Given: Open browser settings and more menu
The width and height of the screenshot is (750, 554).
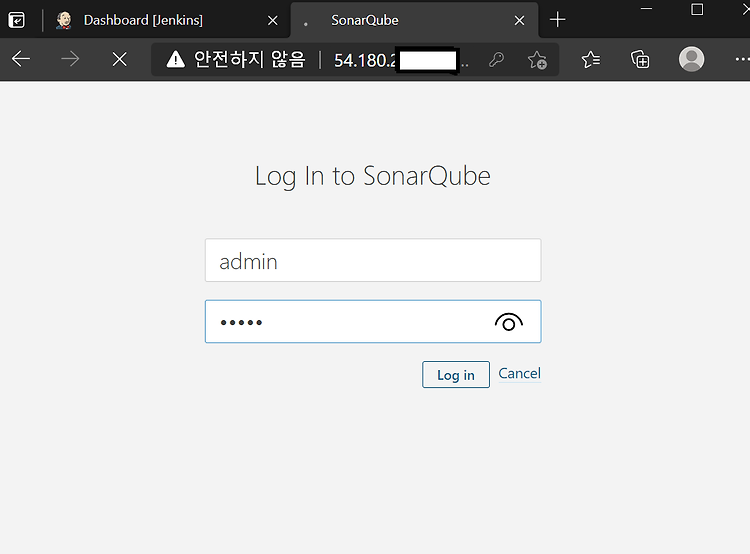Looking at the screenshot, I should tap(742, 59).
